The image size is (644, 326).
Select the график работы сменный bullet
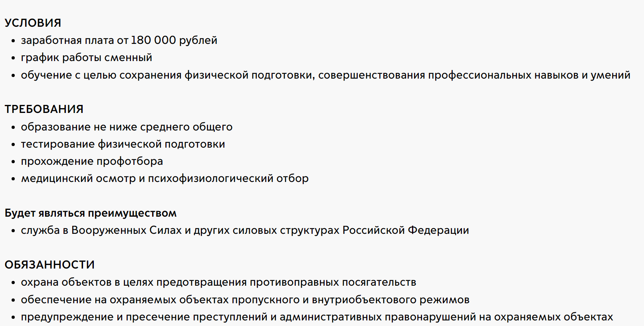point(87,58)
